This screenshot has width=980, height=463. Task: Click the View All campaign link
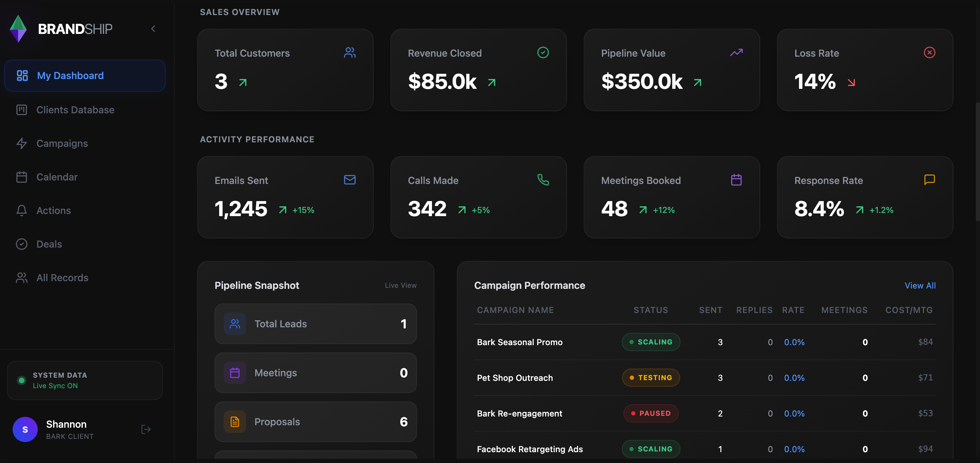coord(920,285)
